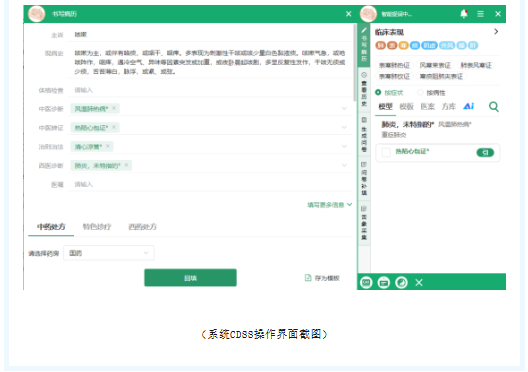Image resolution: width=528 pixels, height=372 pixels.
Task: Select the 模板 tab
Action: [x=406, y=107]
